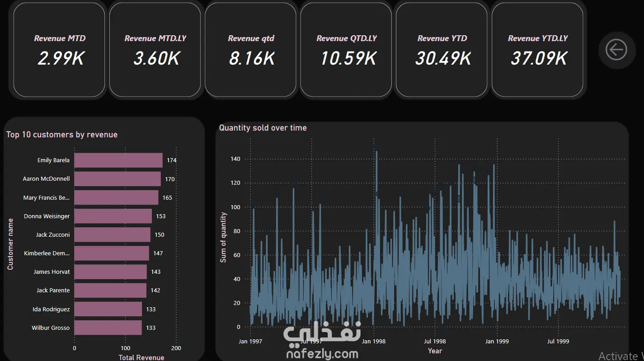This screenshot has width=644, height=361.
Task: Click the 60 y-axis label
Action: tap(237, 255)
